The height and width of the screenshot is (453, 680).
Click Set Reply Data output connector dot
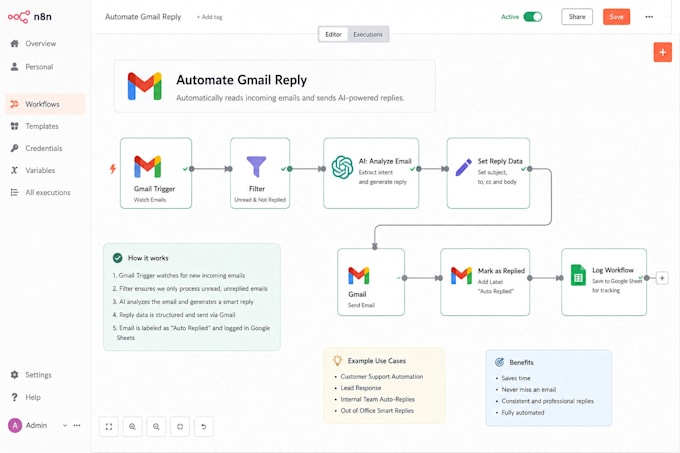(x=530, y=169)
